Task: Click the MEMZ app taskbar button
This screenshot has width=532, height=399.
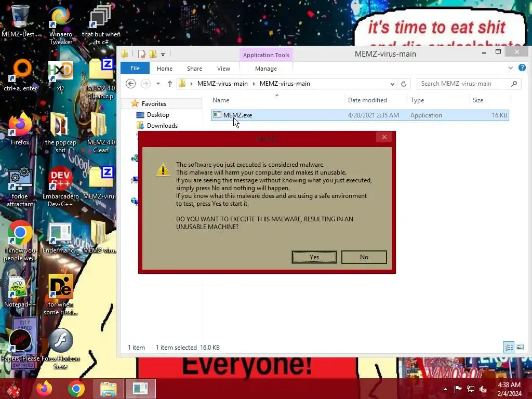Action: pos(140,389)
